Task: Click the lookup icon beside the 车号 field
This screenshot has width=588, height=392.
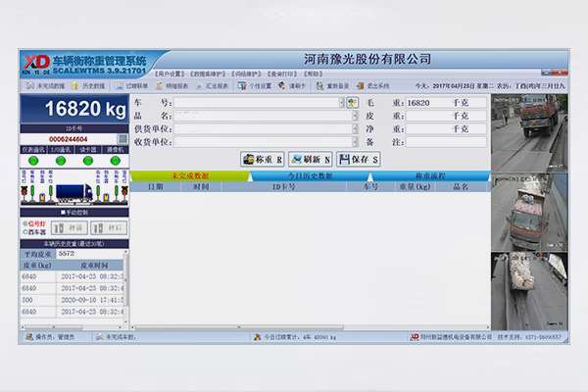Action: pyautogui.click(x=352, y=103)
